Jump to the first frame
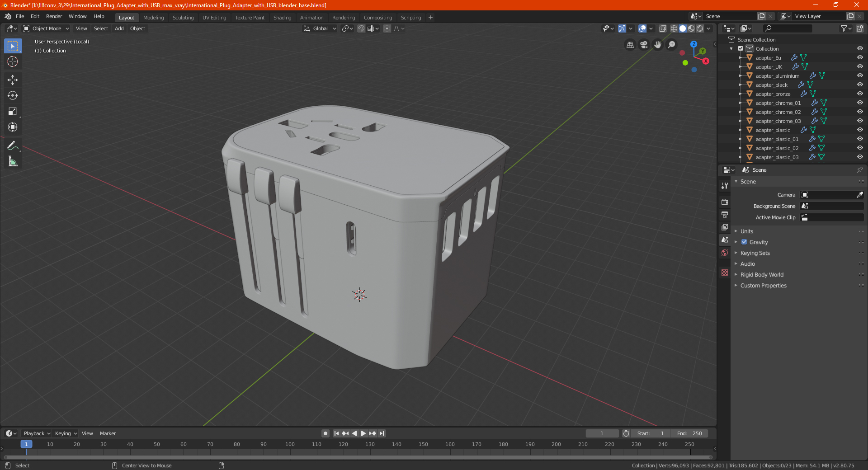The image size is (868, 470). pyautogui.click(x=336, y=433)
